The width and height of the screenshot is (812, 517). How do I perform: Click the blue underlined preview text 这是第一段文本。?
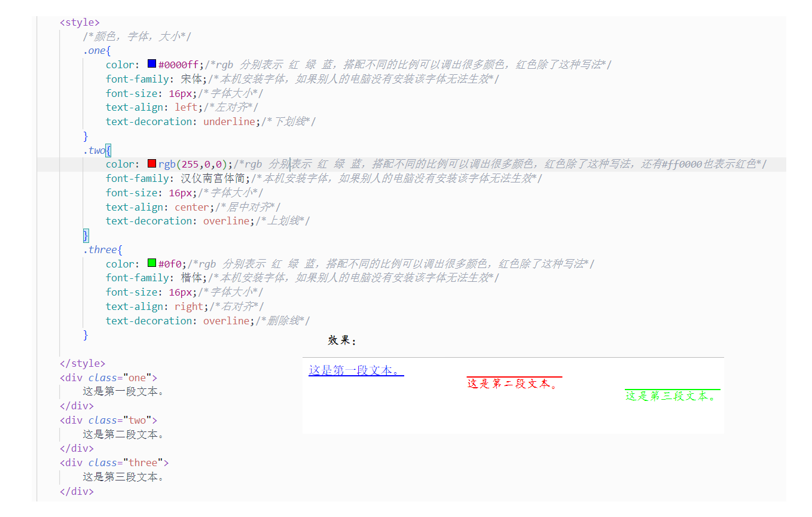(356, 370)
